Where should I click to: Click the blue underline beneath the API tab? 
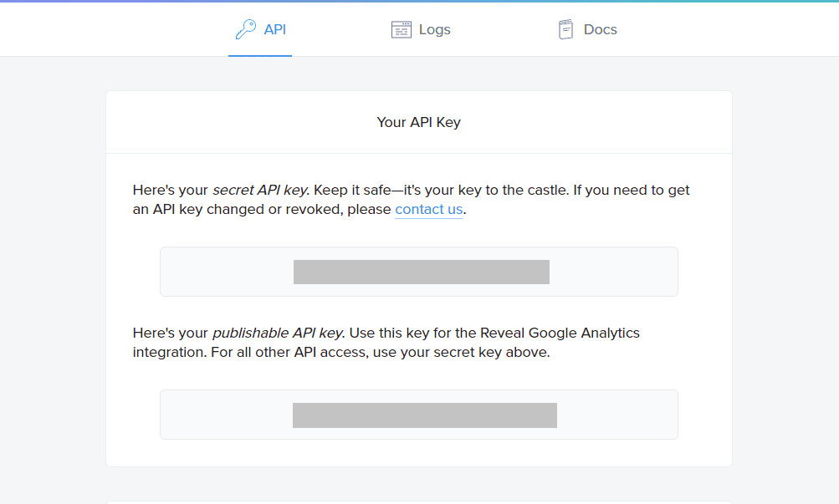pyautogui.click(x=259, y=55)
